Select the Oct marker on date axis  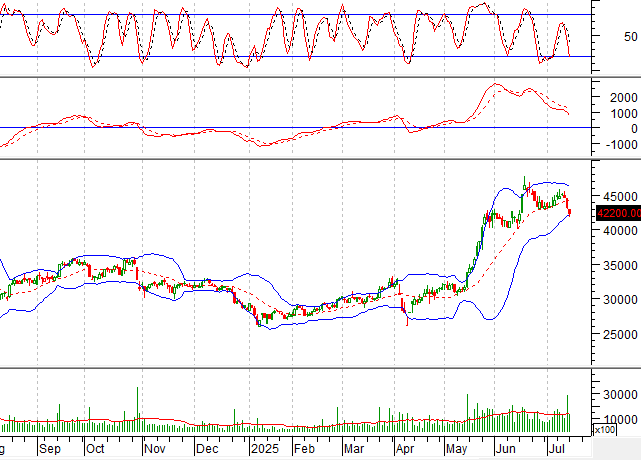[95, 451]
